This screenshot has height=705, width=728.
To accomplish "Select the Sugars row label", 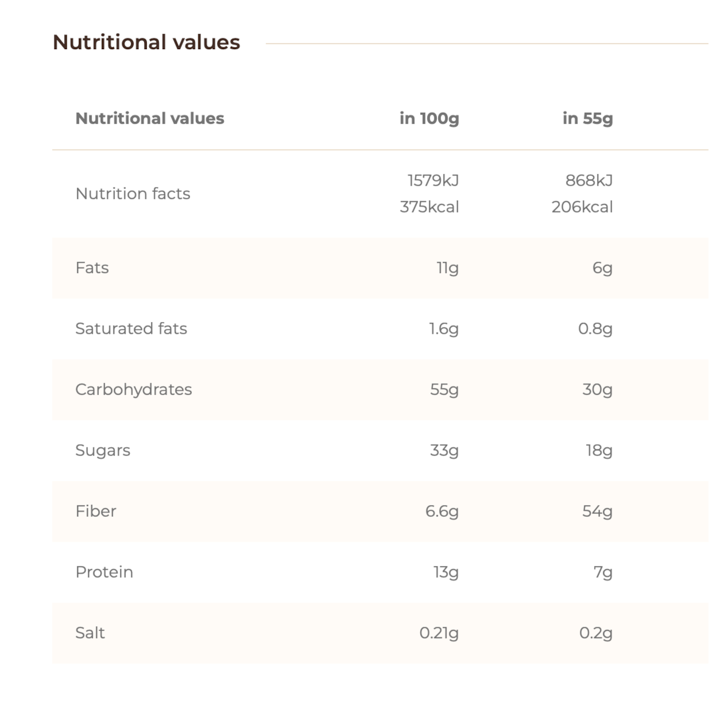I will pyautogui.click(x=103, y=450).
